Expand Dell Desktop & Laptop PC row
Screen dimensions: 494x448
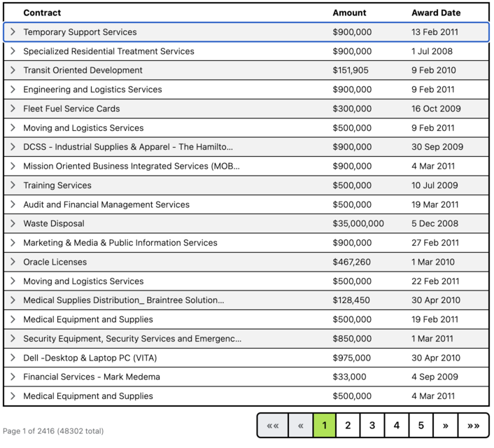coord(13,358)
